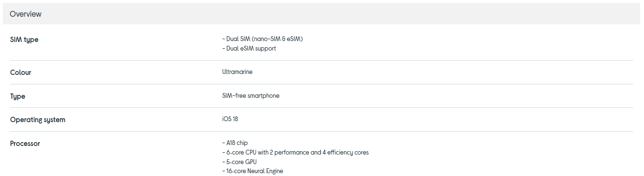Click the SIM-free smartphone text
Screen dimensions: 644x176
(x=251, y=96)
